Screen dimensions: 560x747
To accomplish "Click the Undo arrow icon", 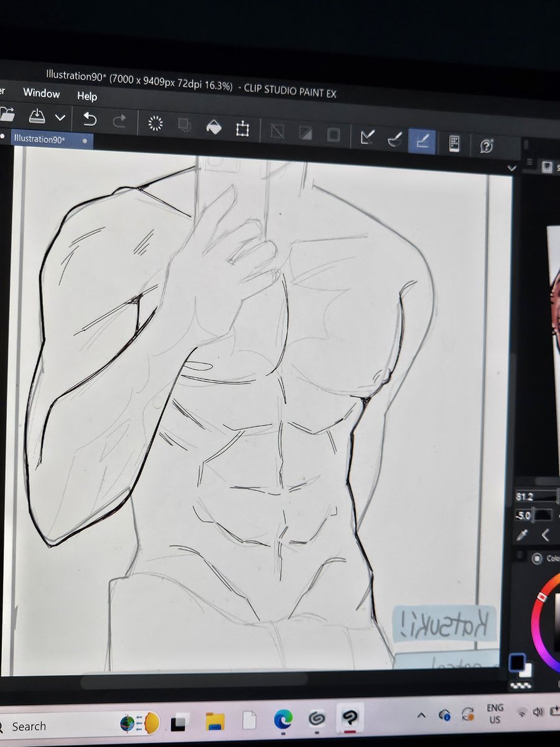I will tap(90, 119).
